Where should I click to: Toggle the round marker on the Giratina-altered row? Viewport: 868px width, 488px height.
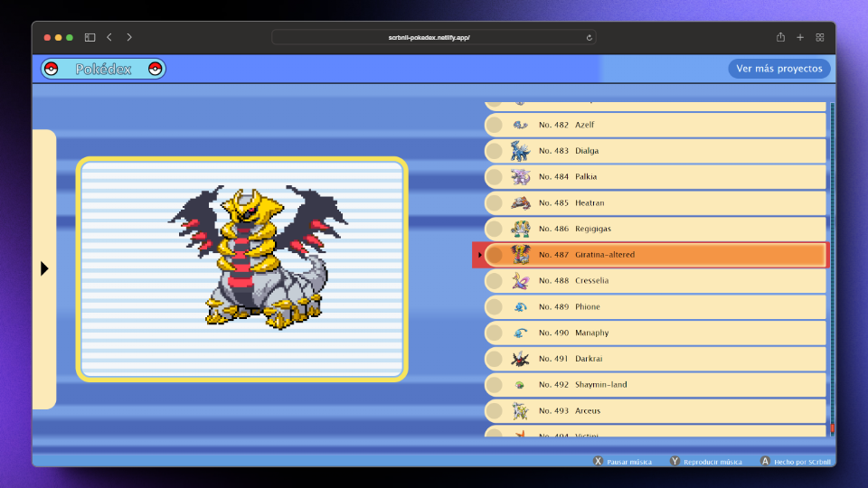coord(495,255)
